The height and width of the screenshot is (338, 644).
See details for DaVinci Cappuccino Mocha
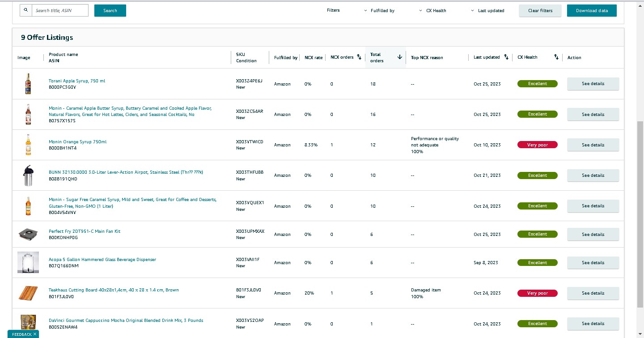pyautogui.click(x=593, y=323)
